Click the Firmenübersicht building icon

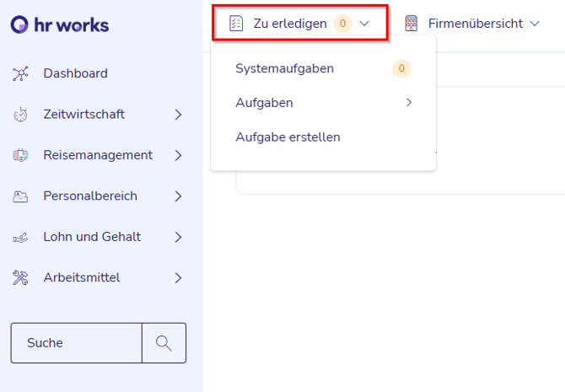pos(412,24)
